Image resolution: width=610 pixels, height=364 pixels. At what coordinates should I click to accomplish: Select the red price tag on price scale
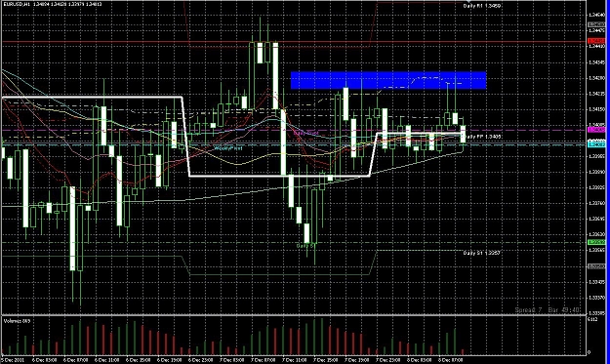pyautogui.click(x=596, y=41)
